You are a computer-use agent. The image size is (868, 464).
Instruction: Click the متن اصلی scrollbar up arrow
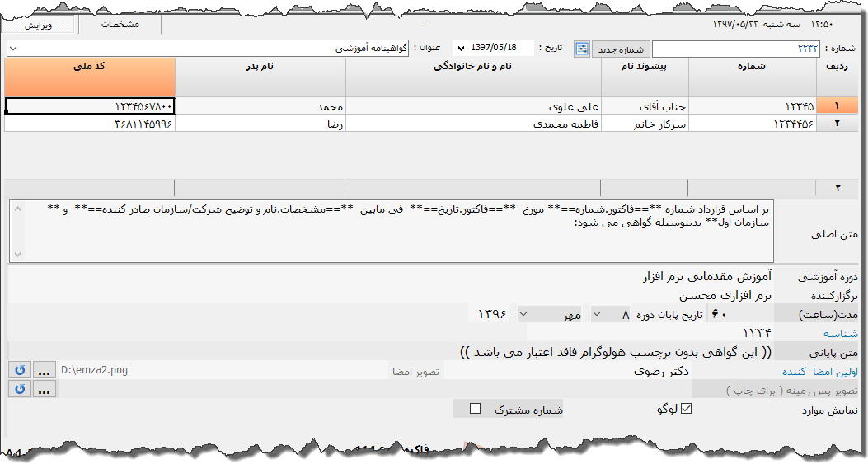click(17, 209)
